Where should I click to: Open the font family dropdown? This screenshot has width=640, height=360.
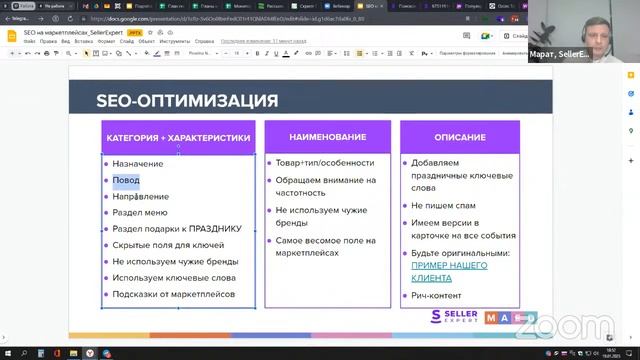click(x=203, y=53)
